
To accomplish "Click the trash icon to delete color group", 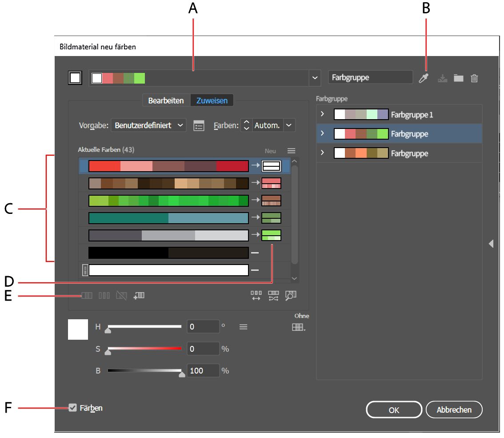I will point(474,78).
